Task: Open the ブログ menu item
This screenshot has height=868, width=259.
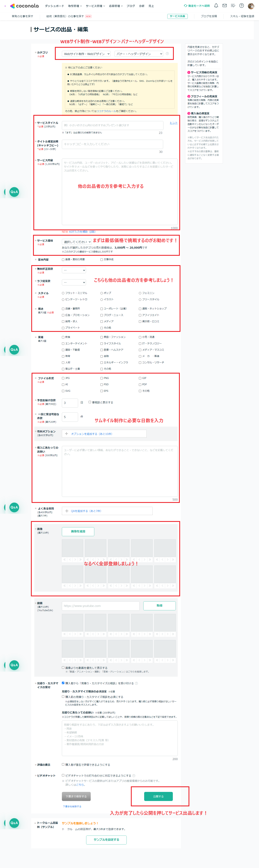Action: coord(131,6)
